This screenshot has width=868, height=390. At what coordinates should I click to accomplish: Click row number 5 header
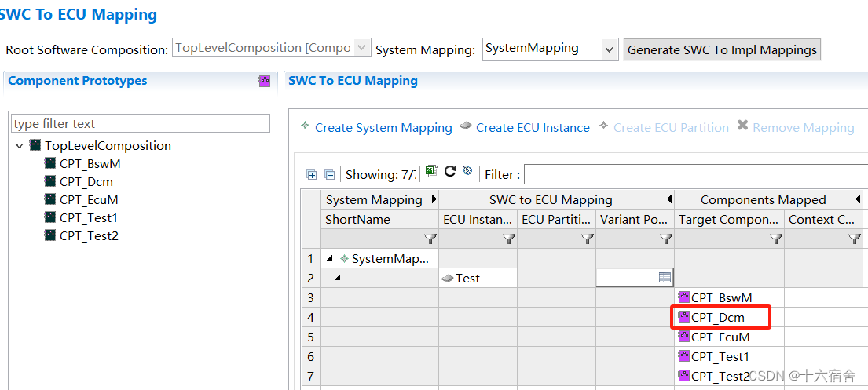pyautogui.click(x=310, y=337)
